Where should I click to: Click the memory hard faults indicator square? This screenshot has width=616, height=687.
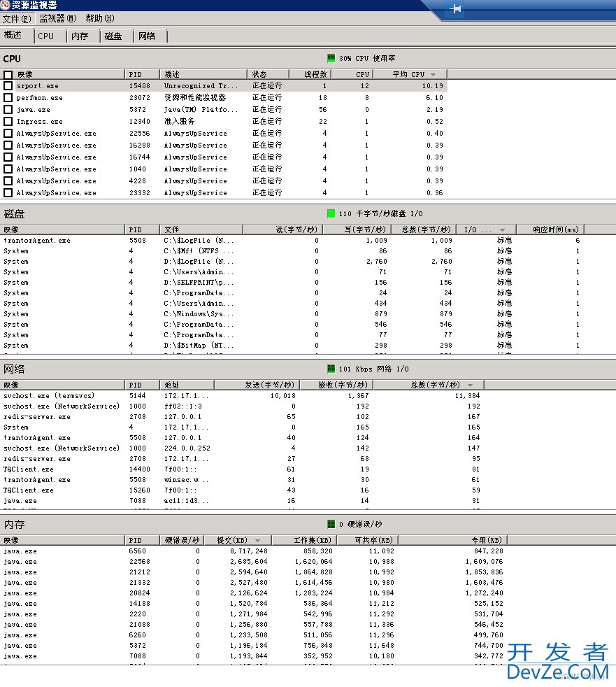coord(331,524)
